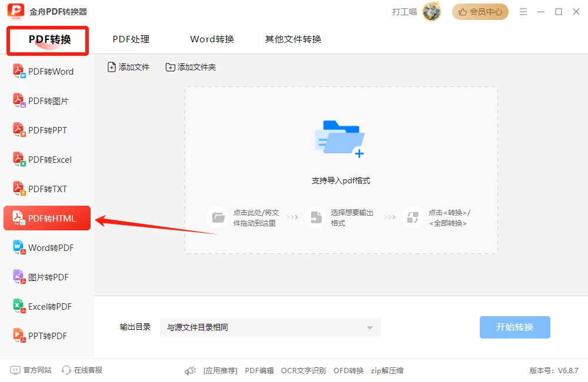Image resolution: width=588 pixels, height=382 pixels.
Task: Pick the PDF转TXT sidebar icon
Action: click(x=19, y=189)
